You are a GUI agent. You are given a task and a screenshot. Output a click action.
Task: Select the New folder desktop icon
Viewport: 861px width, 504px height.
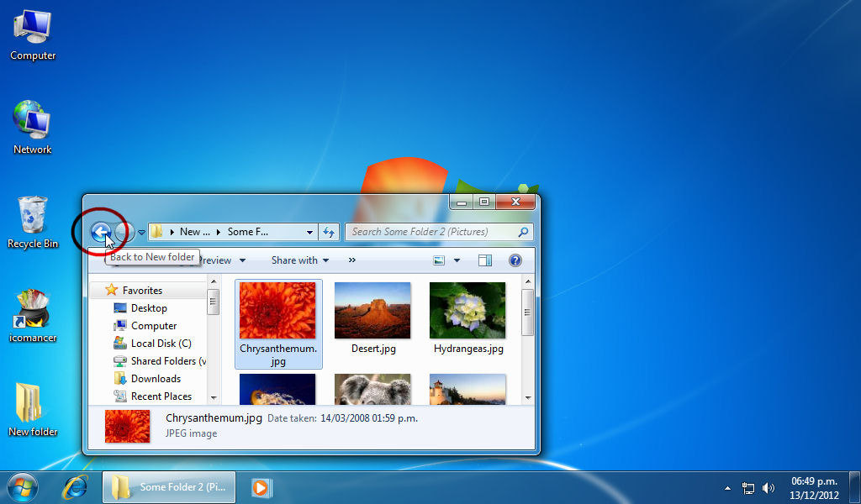click(x=33, y=410)
